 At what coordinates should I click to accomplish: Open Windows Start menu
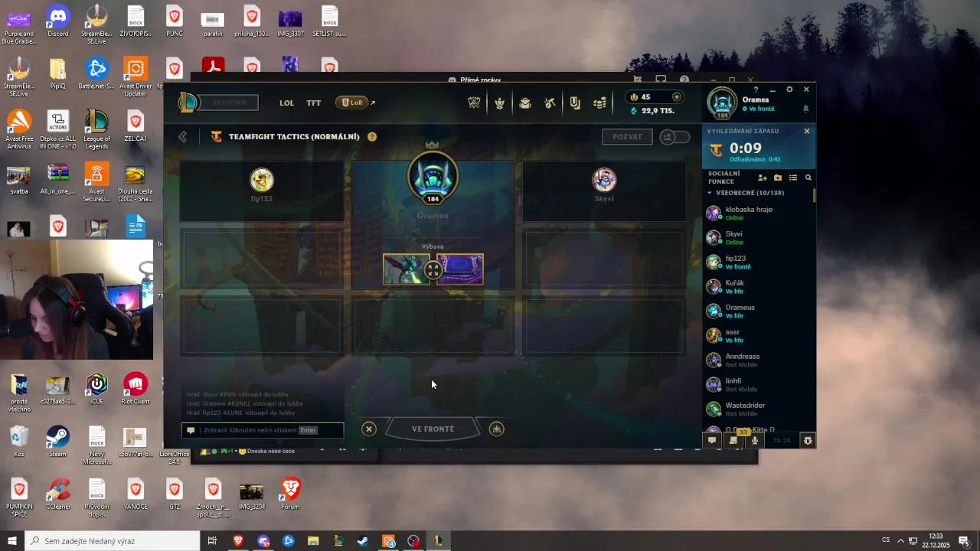12,541
